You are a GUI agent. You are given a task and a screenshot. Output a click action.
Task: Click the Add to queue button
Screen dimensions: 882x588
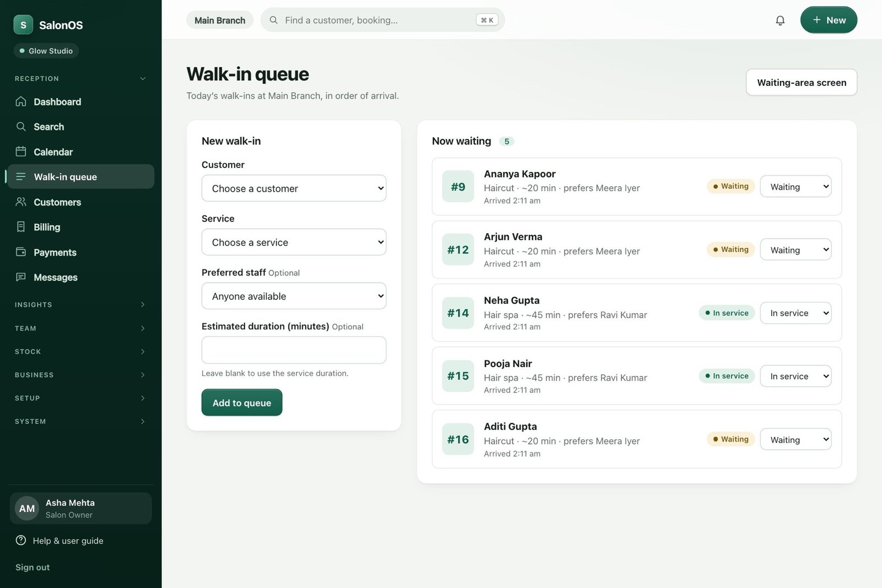pyautogui.click(x=241, y=402)
